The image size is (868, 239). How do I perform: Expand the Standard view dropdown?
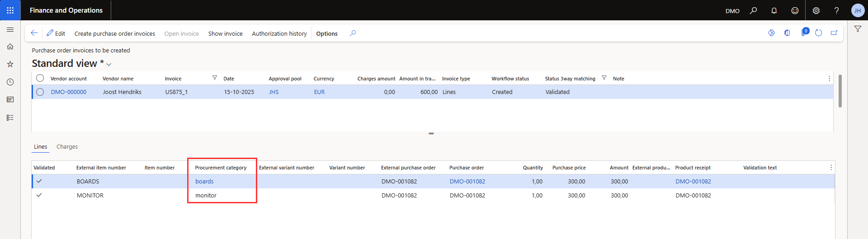point(109,64)
